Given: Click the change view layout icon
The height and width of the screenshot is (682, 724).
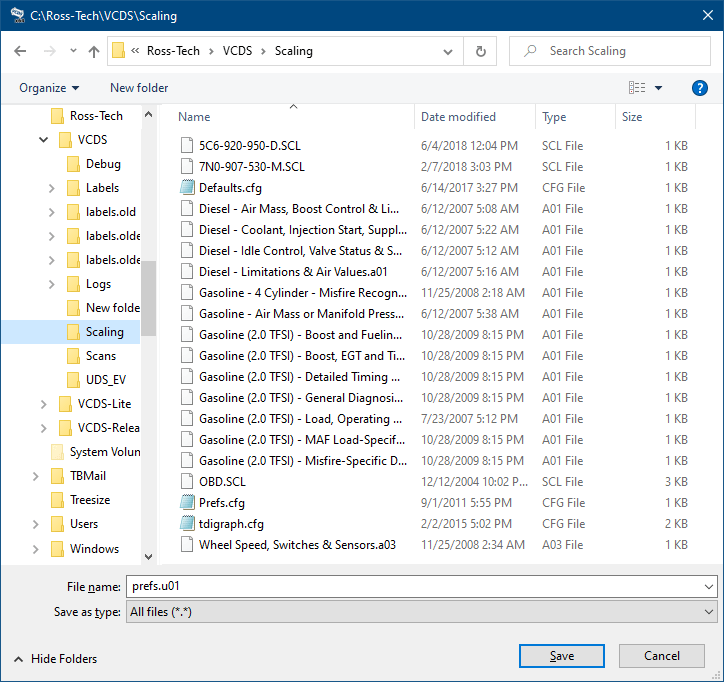Looking at the screenshot, I should (x=637, y=87).
